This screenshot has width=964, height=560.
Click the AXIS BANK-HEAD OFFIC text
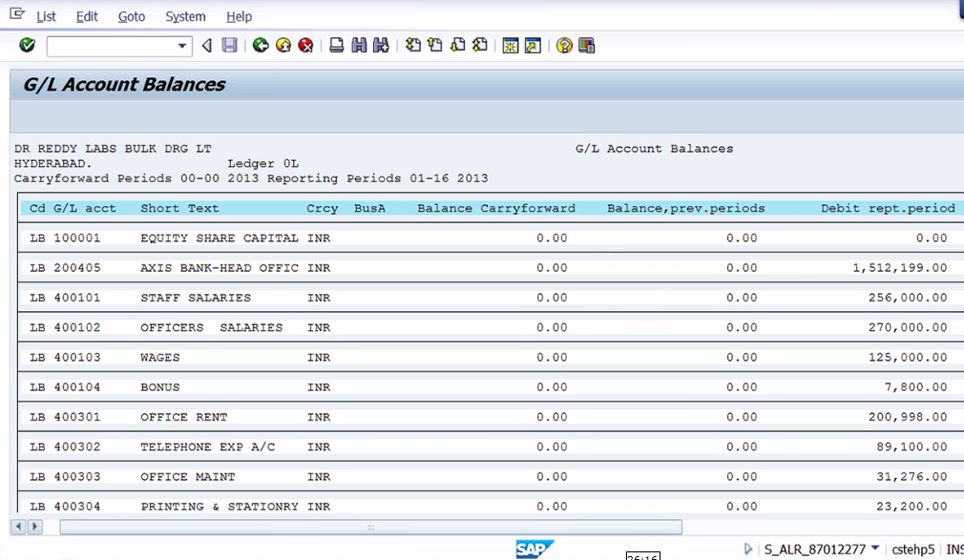(x=220, y=268)
